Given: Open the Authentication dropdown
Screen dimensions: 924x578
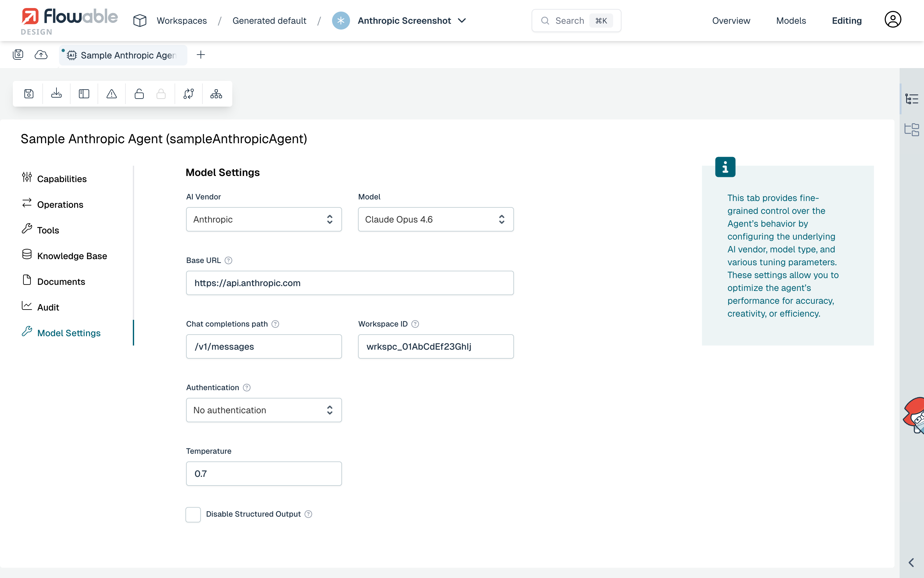Looking at the screenshot, I should point(264,410).
